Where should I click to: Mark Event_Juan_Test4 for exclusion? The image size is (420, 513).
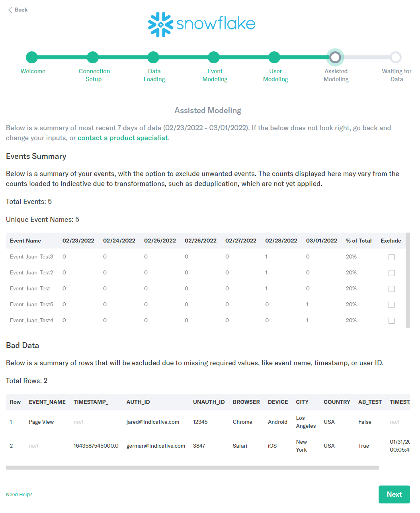click(x=391, y=321)
